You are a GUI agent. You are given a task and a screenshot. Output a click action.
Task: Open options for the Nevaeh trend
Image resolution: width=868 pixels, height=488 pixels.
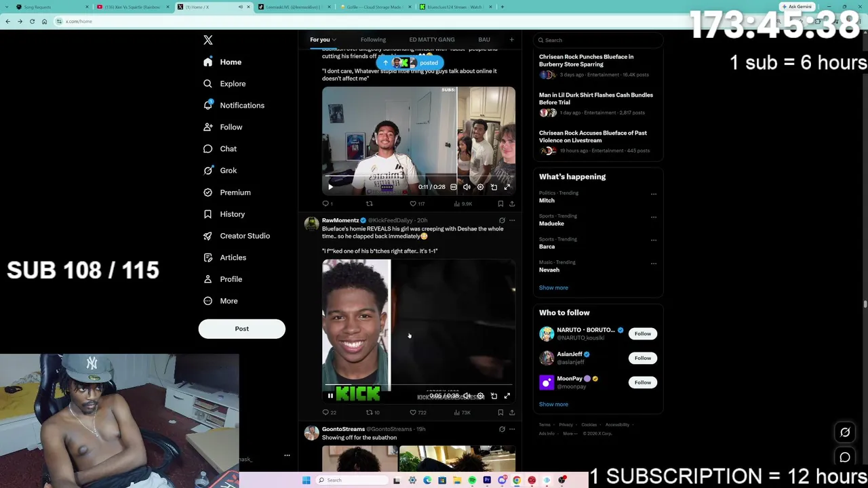point(654,263)
